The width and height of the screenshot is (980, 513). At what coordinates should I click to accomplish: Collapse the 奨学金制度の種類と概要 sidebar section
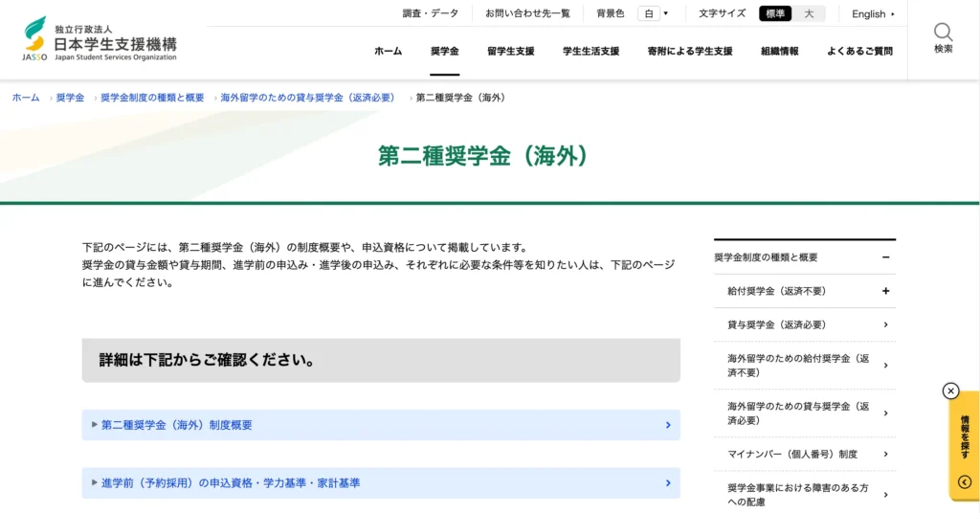click(x=886, y=257)
